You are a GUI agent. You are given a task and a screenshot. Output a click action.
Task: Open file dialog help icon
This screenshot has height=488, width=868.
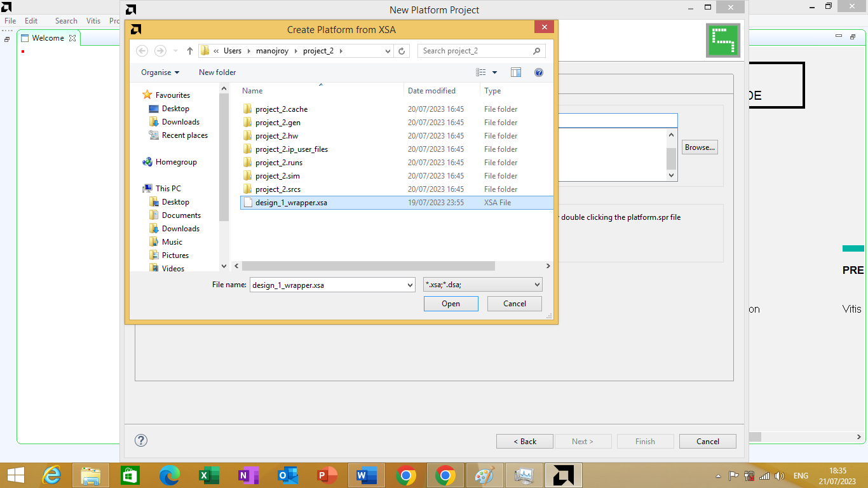coord(539,72)
